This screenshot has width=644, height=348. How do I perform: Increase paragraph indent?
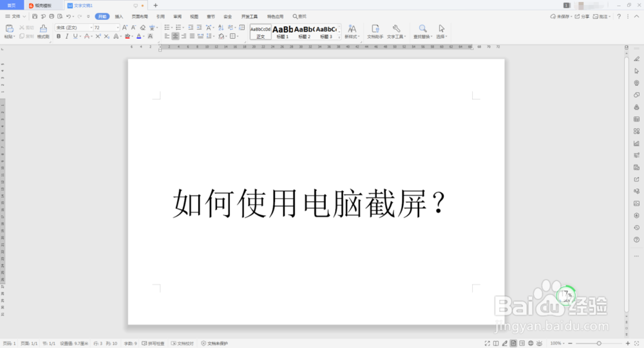[x=199, y=28]
